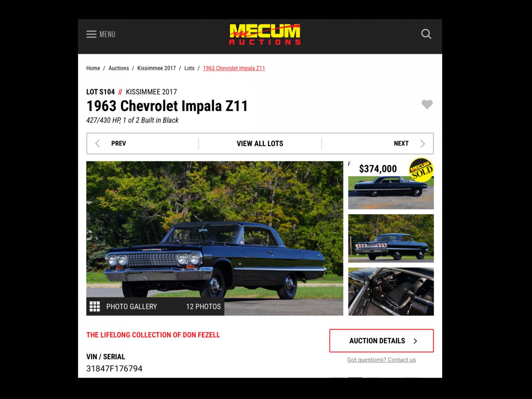Select VIEW ALL LOTS
Viewport: 532px width, 399px height.
[260, 143]
